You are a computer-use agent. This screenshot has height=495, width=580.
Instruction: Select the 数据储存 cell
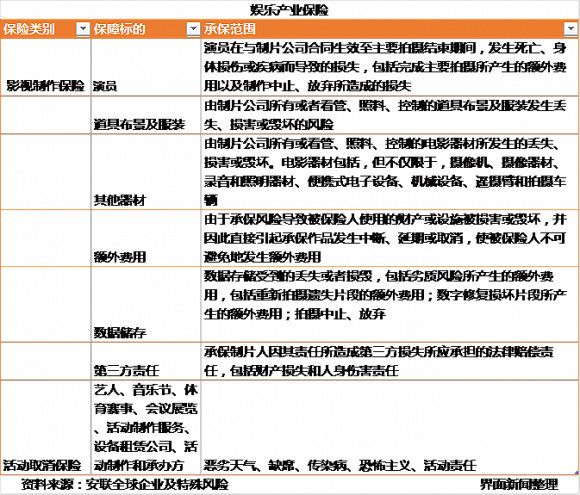[146, 304]
